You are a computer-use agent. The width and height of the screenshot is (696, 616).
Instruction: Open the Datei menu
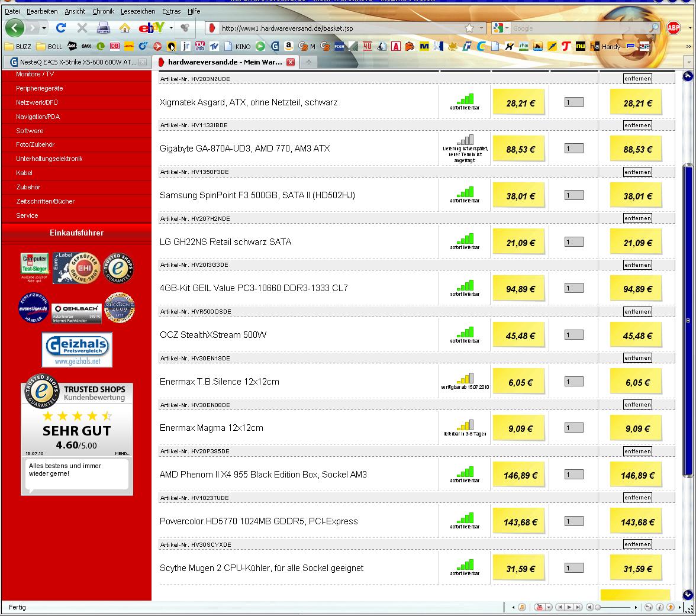(12, 11)
